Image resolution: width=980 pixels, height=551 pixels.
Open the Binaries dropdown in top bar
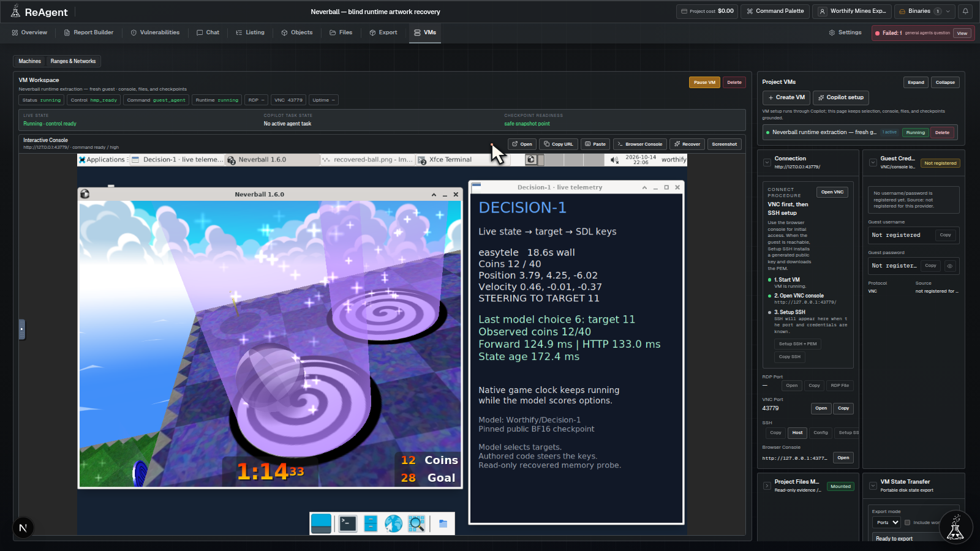924,11
